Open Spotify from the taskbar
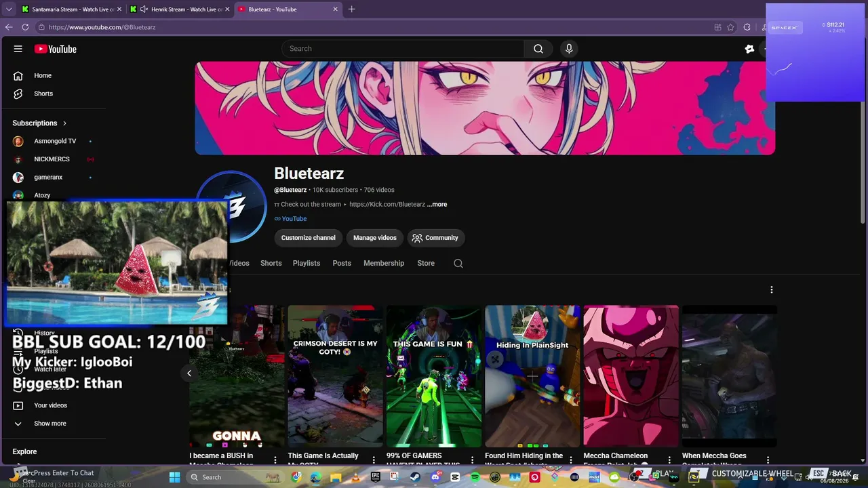Image resolution: width=868 pixels, height=488 pixels. click(x=475, y=477)
